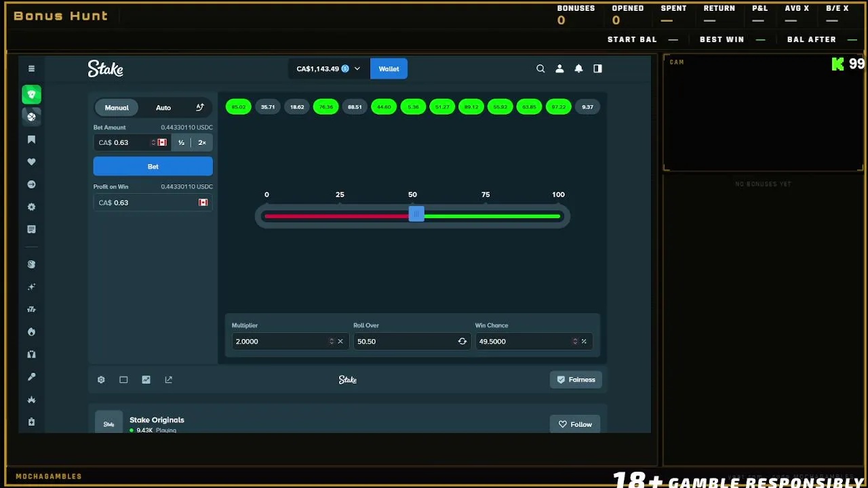Switch to Manual betting mode
Image resolution: width=868 pixels, height=488 pixels.
[x=117, y=107]
